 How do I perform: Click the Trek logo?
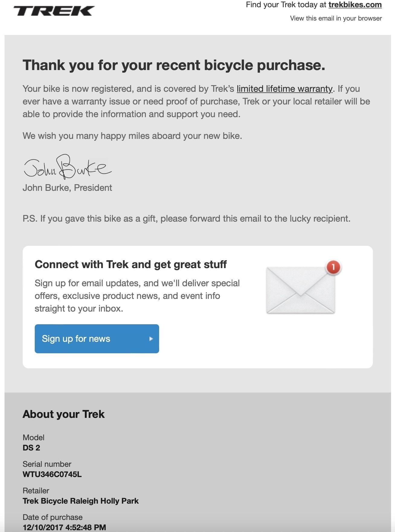pyautogui.click(x=54, y=11)
